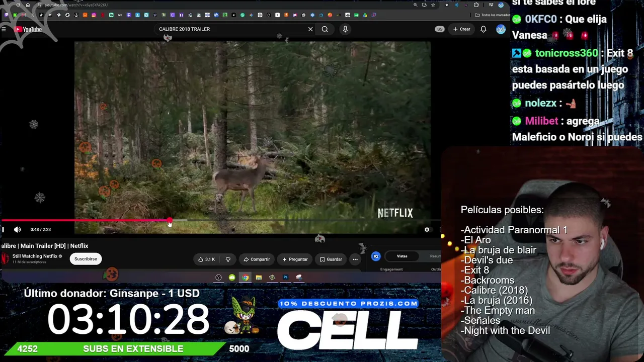Open the YouTube guide hamburger menu
The image size is (644, 362).
point(4,29)
